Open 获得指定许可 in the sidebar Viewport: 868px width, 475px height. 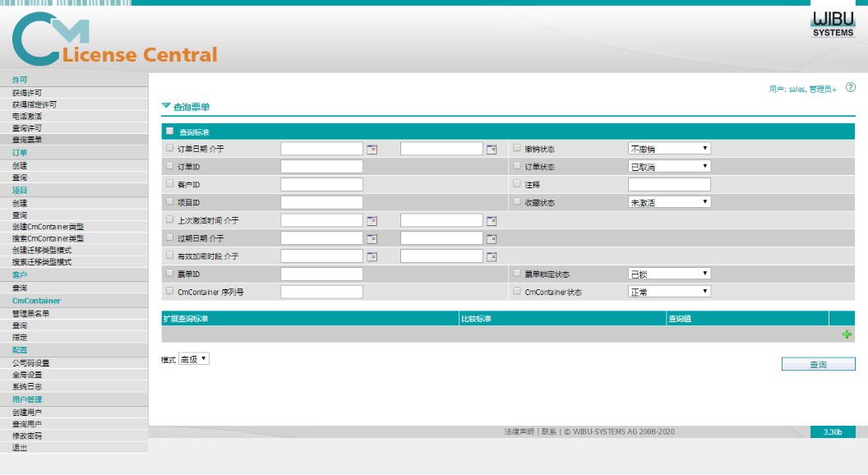pyautogui.click(x=35, y=104)
